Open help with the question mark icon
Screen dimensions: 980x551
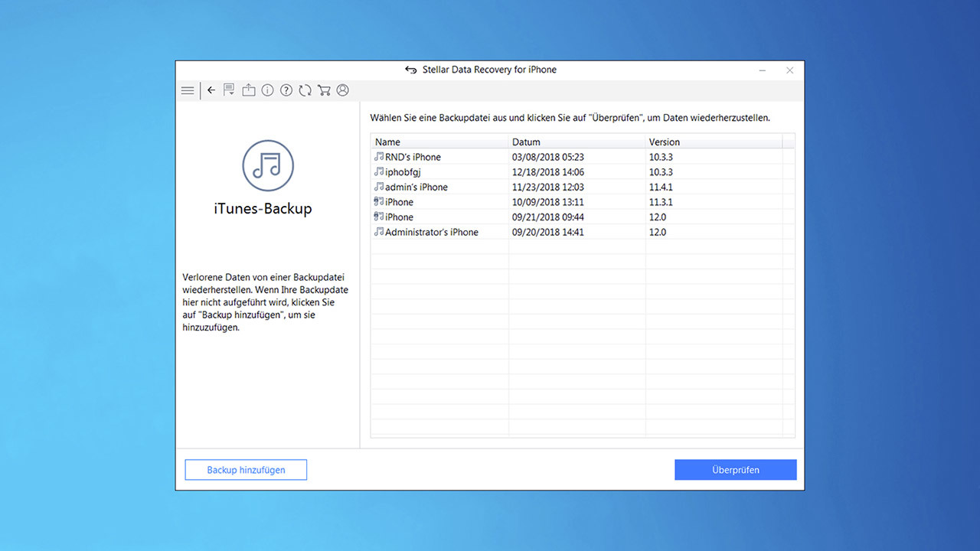click(286, 90)
